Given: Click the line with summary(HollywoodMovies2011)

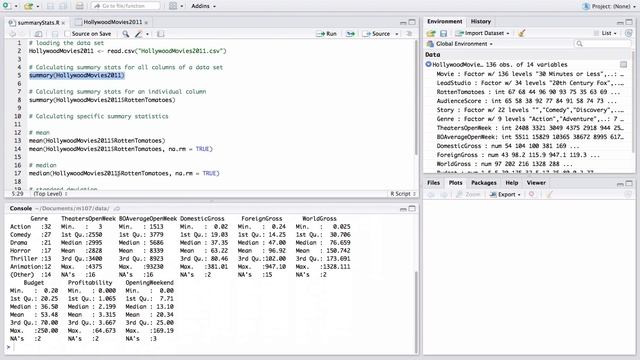Looking at the screenshot, I should tap(77, 76).
